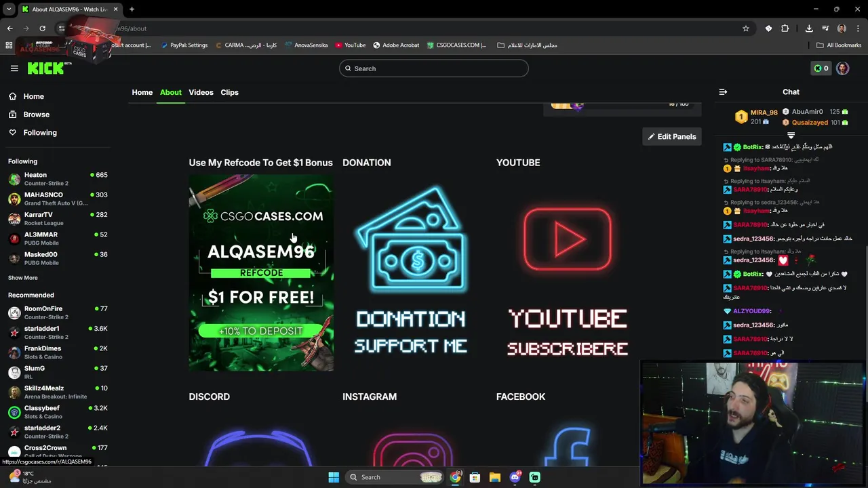868x488 pixels.
Task: Open the browser downloads icon
Action: tap(809, 28)
